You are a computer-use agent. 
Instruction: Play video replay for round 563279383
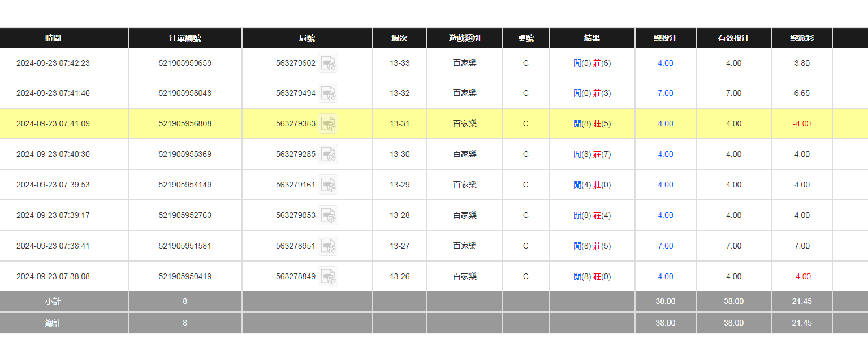pos(328,124)
